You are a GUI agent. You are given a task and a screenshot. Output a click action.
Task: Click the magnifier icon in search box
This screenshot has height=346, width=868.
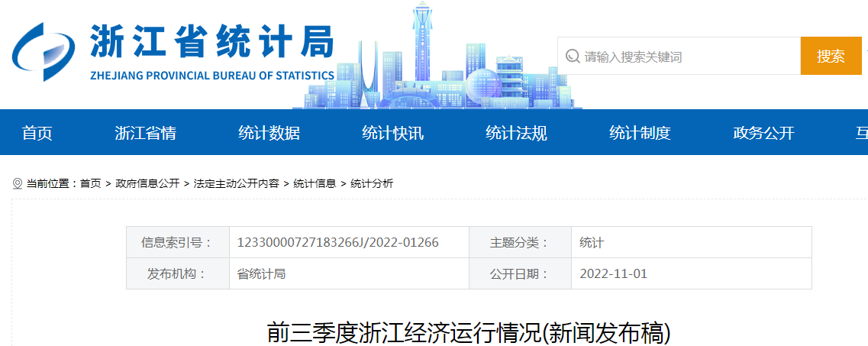[572, 56]
